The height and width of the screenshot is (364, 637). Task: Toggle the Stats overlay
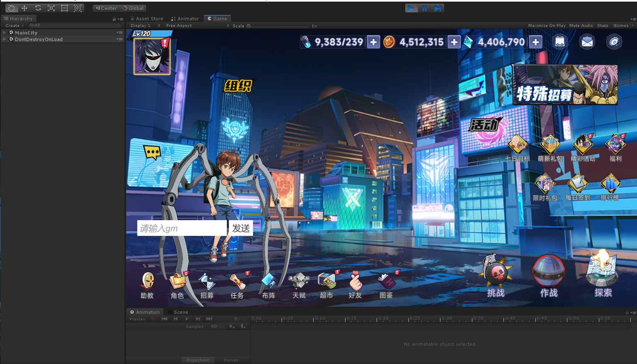603,26
